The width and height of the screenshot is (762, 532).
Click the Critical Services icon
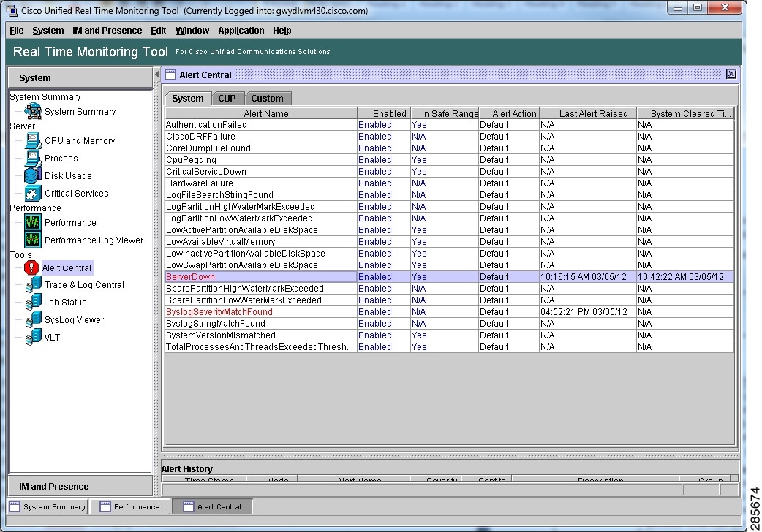point(33,194)
